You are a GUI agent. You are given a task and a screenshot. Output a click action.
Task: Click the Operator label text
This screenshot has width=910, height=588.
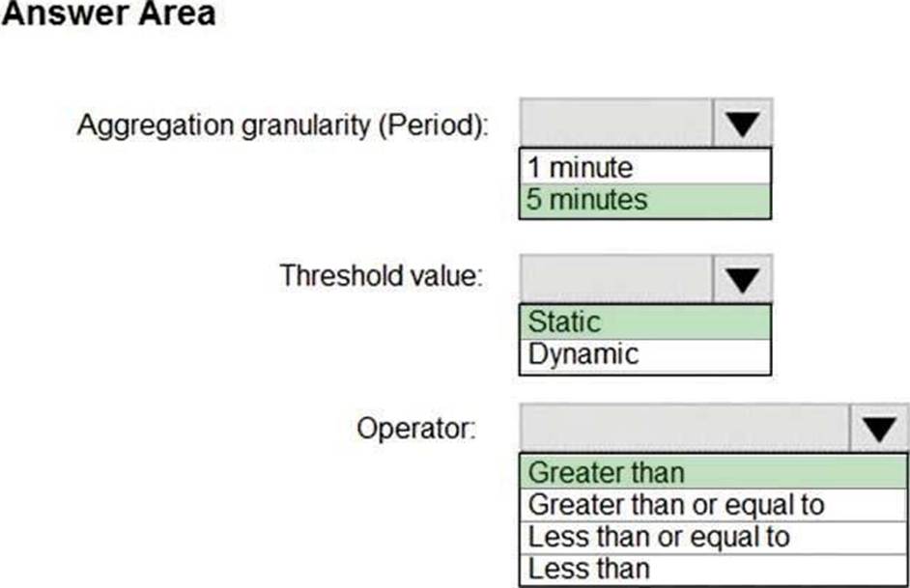[416, 427]
